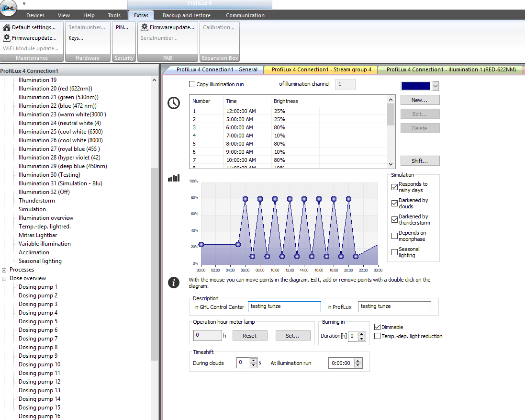The image size is (525, 420).
Task: Click the New... button
Action: click(x=420, y=100)
